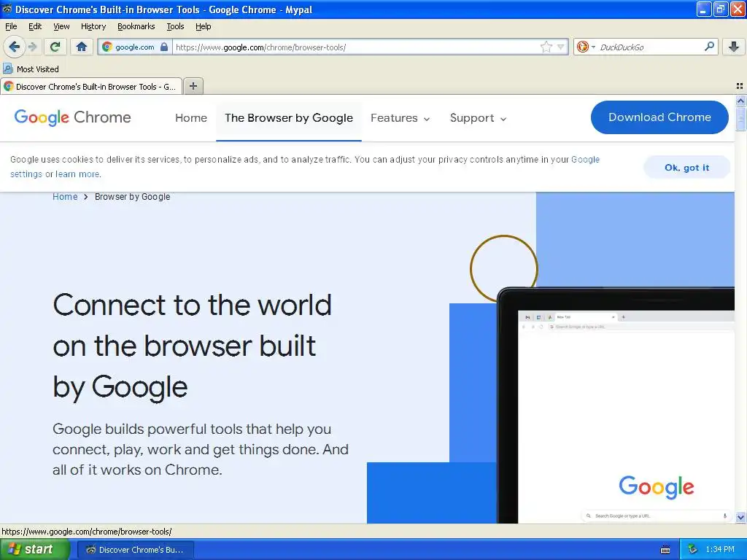Click the Download Chrome button
This screenshot has width=747, height=560.
coord(659,117)
